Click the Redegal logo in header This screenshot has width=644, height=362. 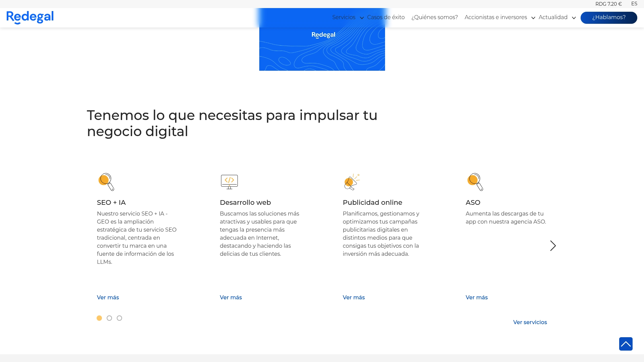[30, 17]
